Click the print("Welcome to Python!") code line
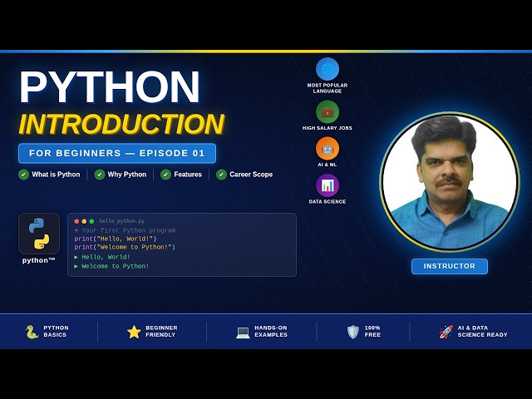The height and width of the screenshot is (399, 532). [125, 248]
